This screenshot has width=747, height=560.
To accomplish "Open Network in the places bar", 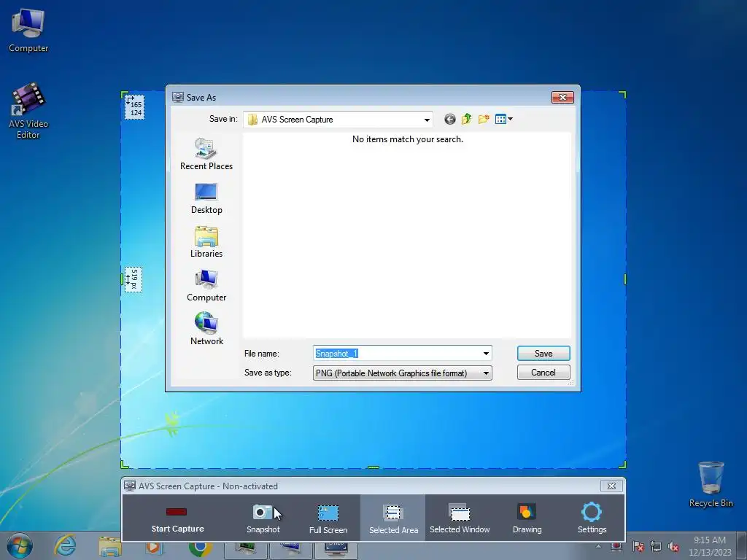I will pyautogui.click(x=206, y=329).
